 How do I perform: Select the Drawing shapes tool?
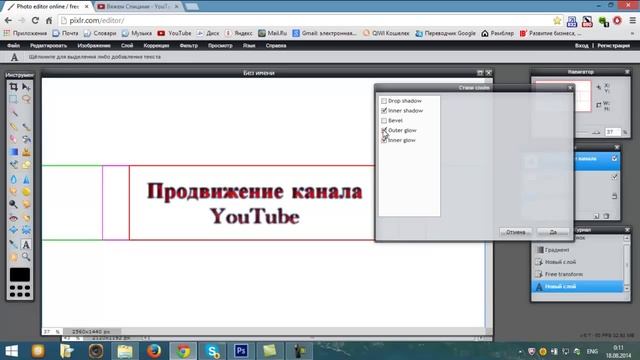click(26, 164)
